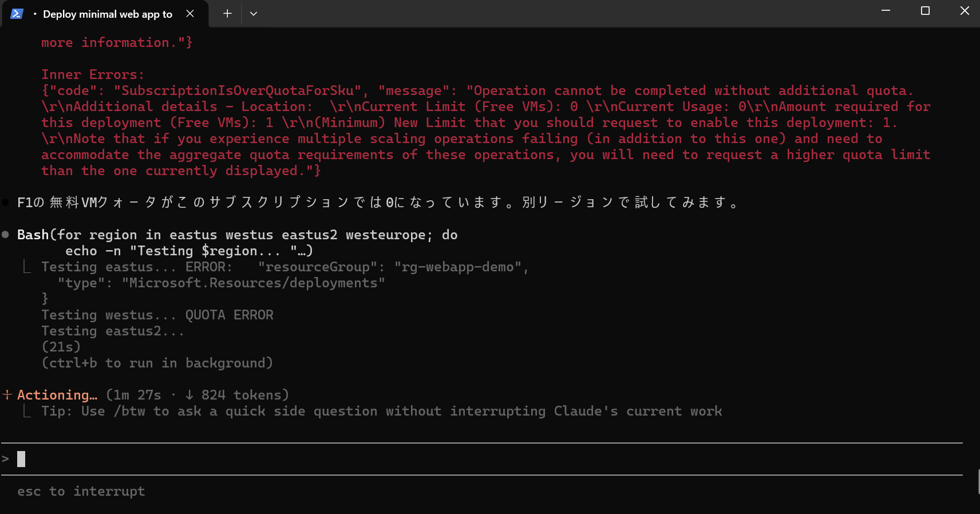Click the scrollbar thumb at right edge
Screen dimensions: 980x514
(x=978, y=481)
